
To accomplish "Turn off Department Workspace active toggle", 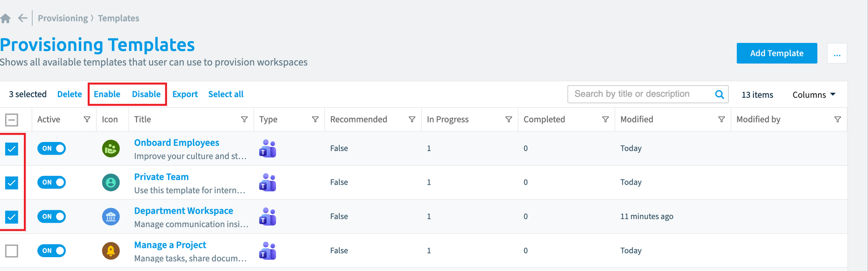I will coord(52,216).
